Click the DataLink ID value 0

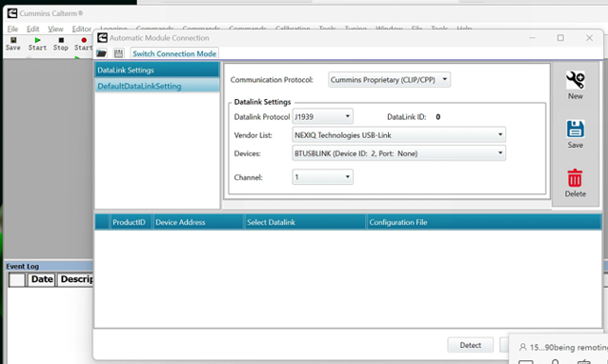(437, 116)
